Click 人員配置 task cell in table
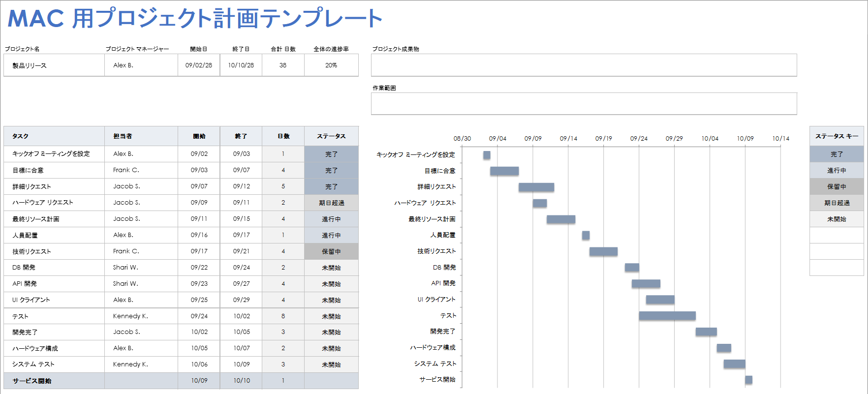Screen dimensions: 868x394 54,235
